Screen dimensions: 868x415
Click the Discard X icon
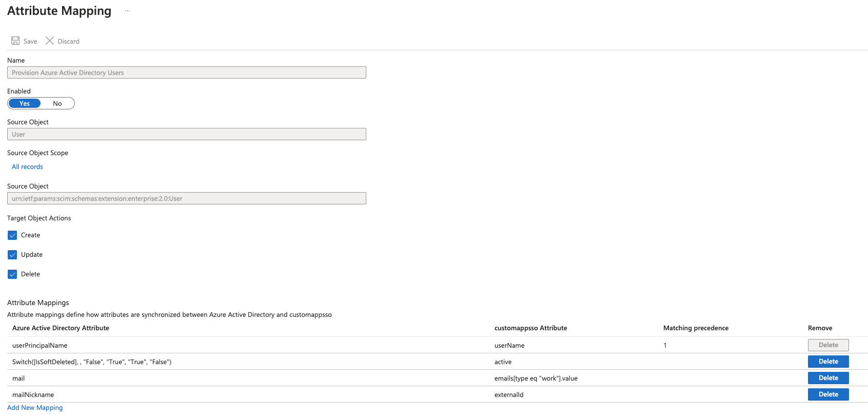tap(50, 41)
